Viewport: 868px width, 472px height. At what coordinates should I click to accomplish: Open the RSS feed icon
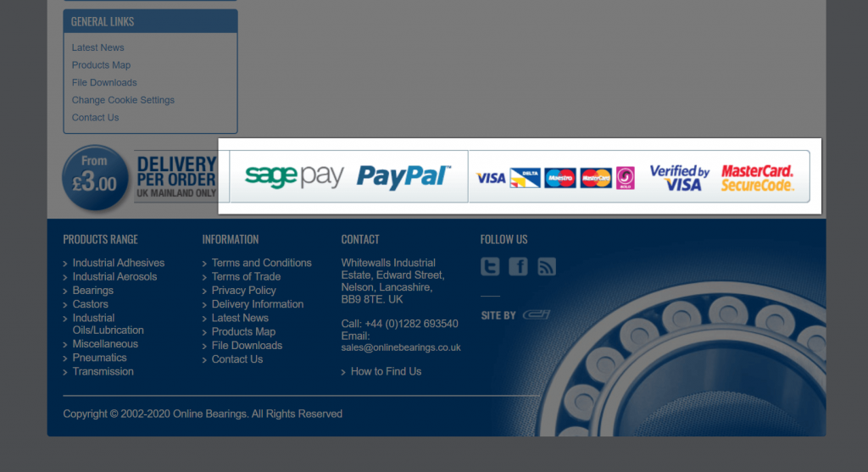(x=547, y=267)
